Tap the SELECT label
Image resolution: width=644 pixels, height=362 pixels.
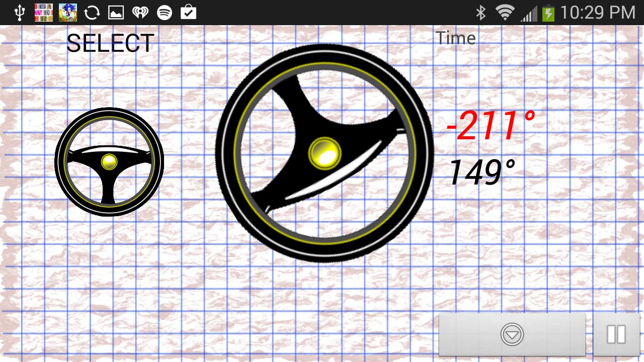tap(110, 44)
